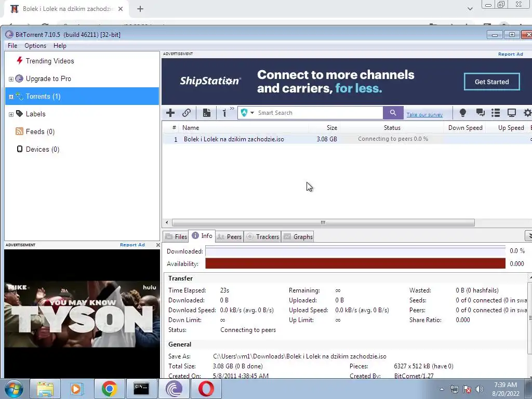Click the red Availability bar
532x399 pixels.
(355, 263)
